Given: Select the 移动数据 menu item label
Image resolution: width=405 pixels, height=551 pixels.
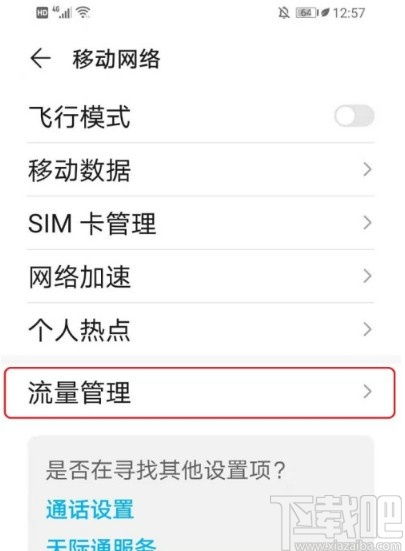Looking at the screenshot, I should [x=79, y=170].
